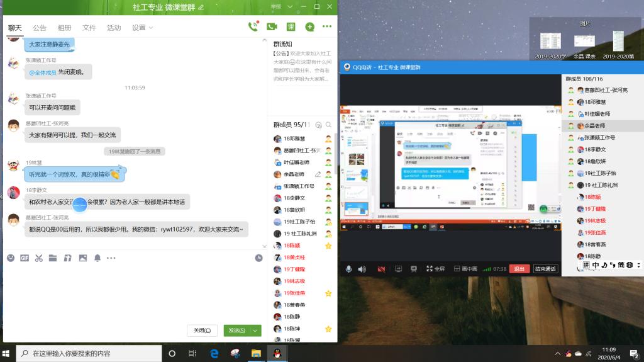Click the message text input area
Screen dimensions: 644x362
click(x=133, y=292)
